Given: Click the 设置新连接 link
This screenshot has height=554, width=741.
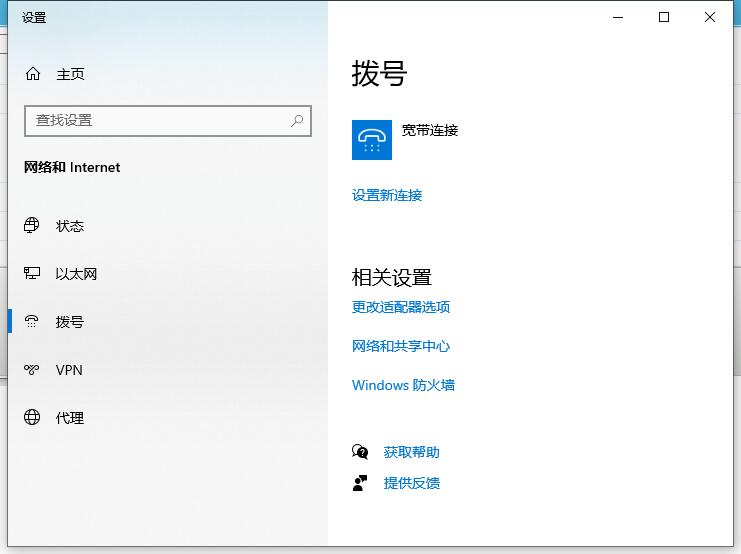Looking at the screenshot, I should [387, 195].
